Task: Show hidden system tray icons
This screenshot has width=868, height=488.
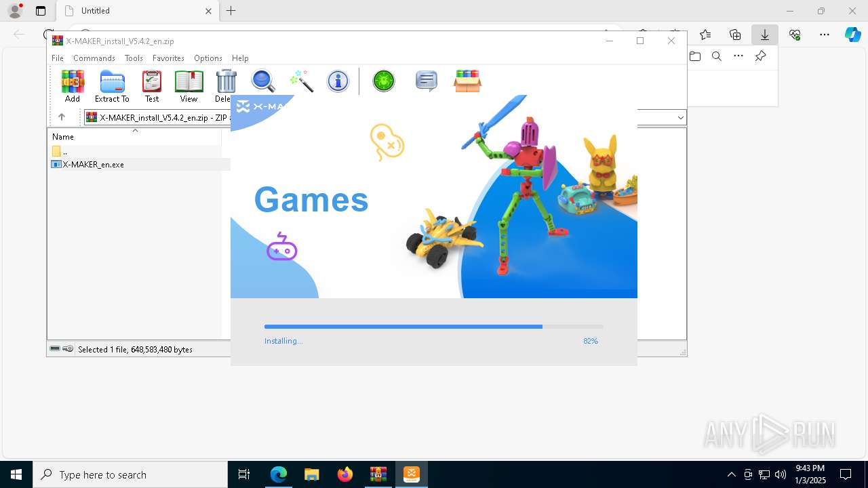Action: point(731,474)
